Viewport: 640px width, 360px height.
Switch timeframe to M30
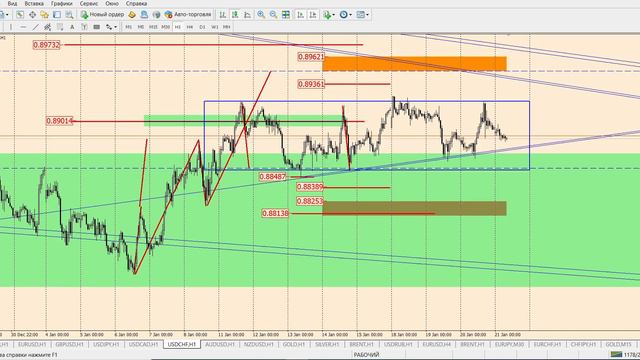(165, 27)
